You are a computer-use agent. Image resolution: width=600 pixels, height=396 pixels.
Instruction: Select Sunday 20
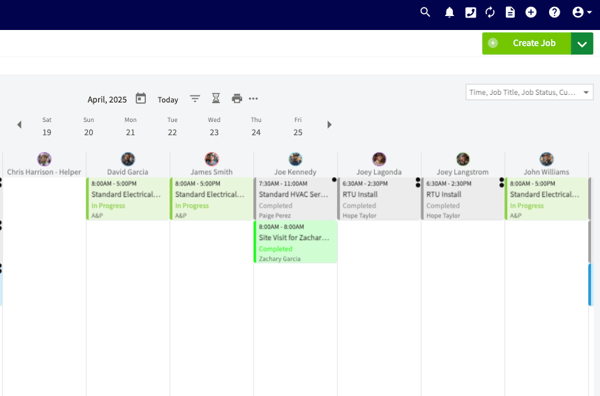coord(88,127)
